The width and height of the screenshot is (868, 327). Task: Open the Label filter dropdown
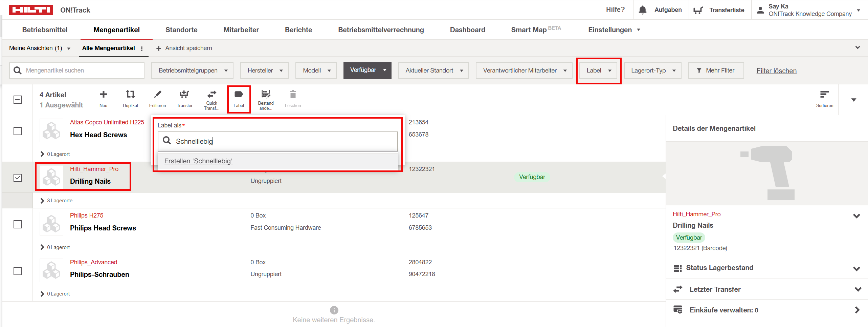tap(599, 70)
